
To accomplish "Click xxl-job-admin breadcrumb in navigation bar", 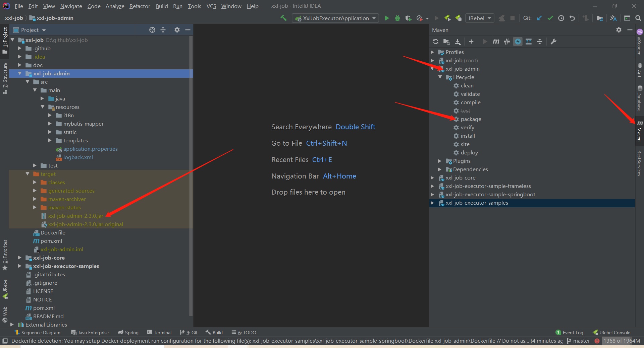I will (55, 18).
